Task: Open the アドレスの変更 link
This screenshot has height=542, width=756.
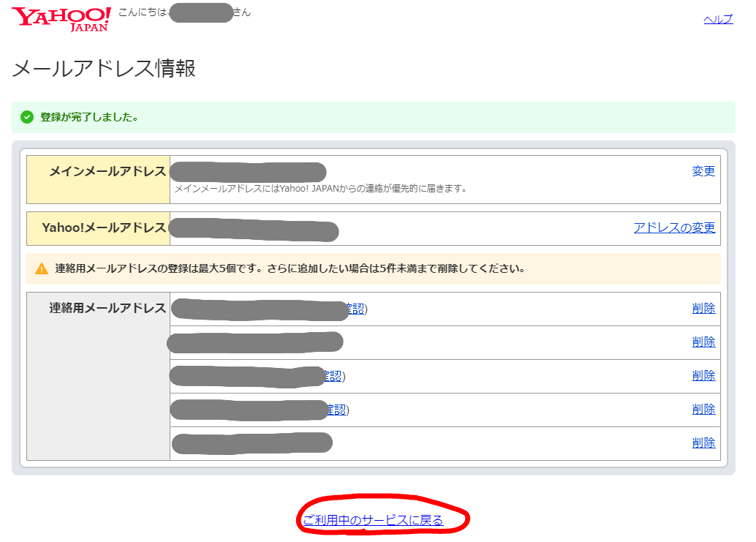Action: coord(674,227)
